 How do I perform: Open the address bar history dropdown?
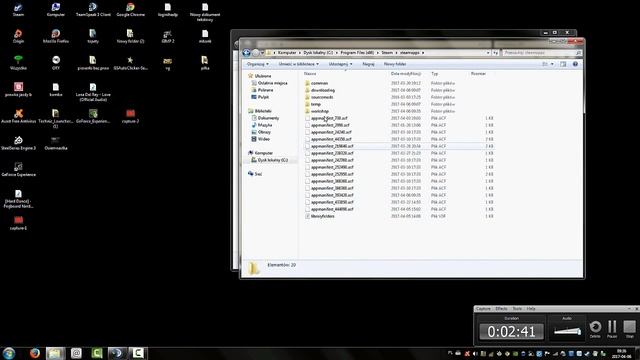(x=488, y=53)
